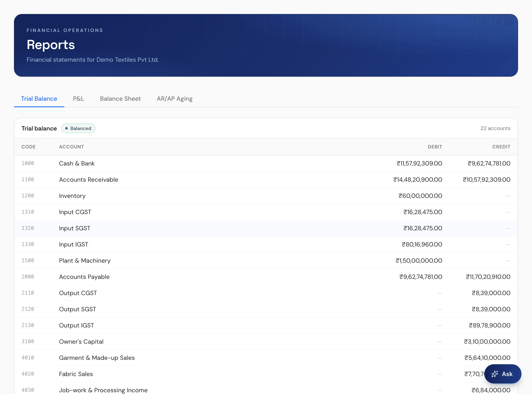Click account code 3100
This screenshot has width=532, height=394.
click(x=28, y=342)
